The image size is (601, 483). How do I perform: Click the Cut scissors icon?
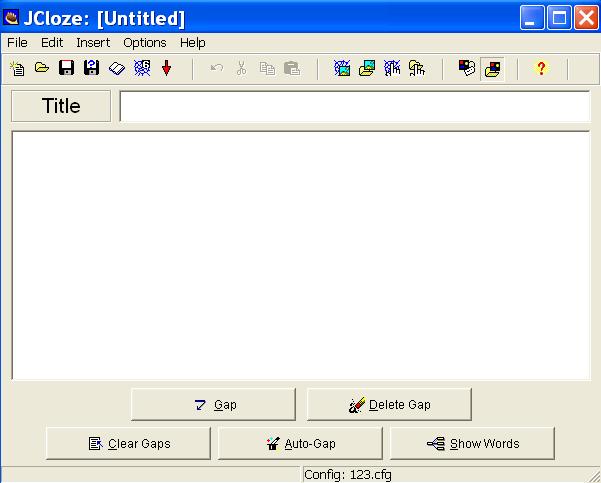coord(241,69)
